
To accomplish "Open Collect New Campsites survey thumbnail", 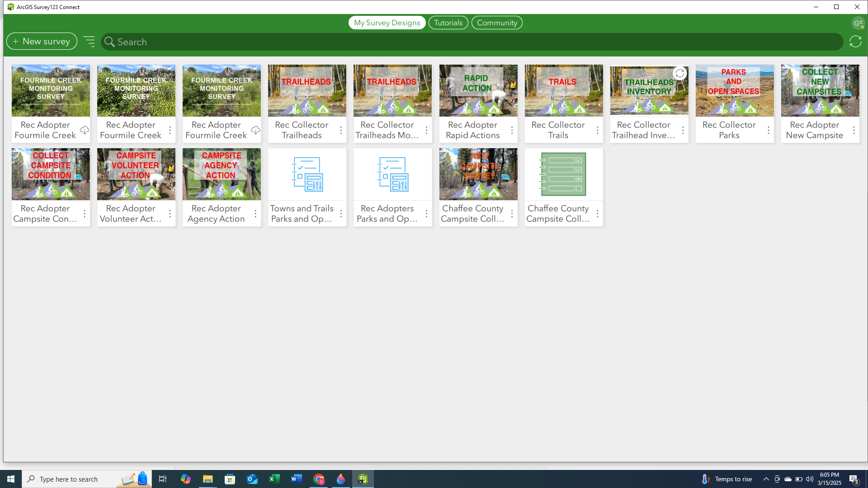I will tap(820, 90).
